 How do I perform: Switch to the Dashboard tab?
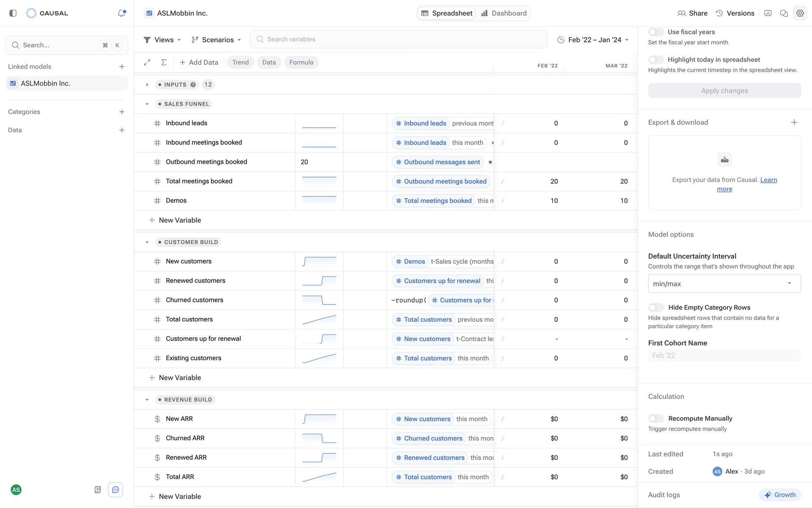(504, 13)
